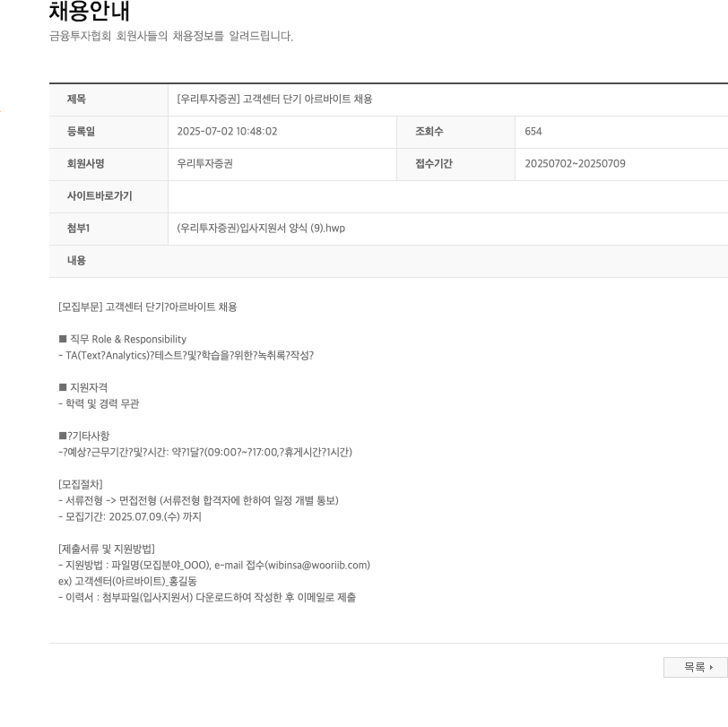The height and width of the screenshot is (727, 728).
Task: Click the 제목 row label
Action: pyautogui.click(x=76, y=99)
